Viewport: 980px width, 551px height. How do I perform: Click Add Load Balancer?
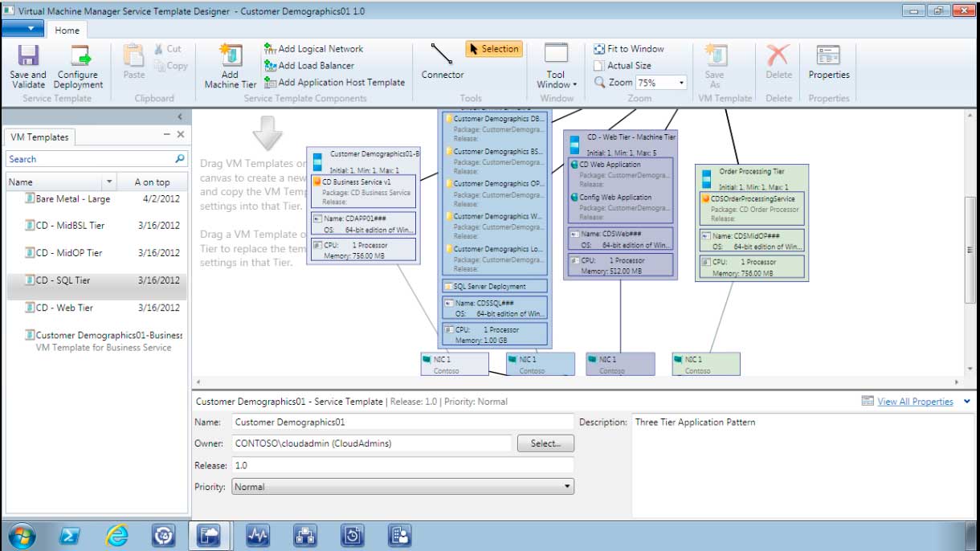[x=308, y=66]
